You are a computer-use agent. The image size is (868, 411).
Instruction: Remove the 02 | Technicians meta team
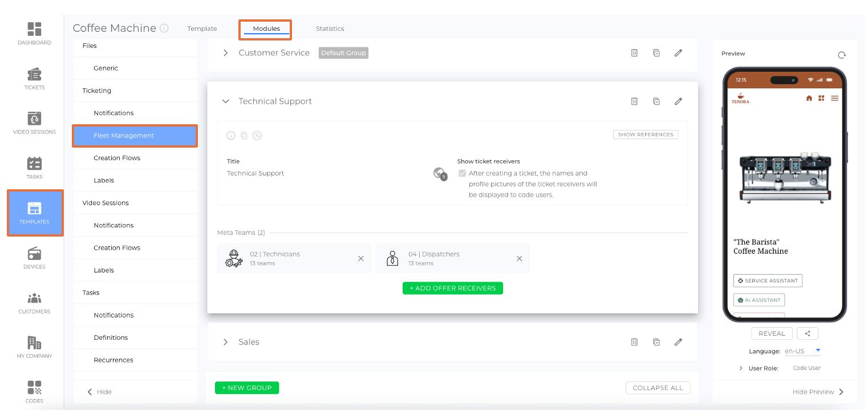coord(360,259)
